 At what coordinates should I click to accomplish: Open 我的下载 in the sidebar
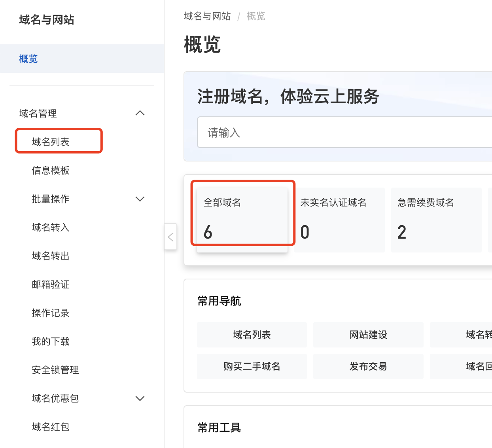point(51,342)
